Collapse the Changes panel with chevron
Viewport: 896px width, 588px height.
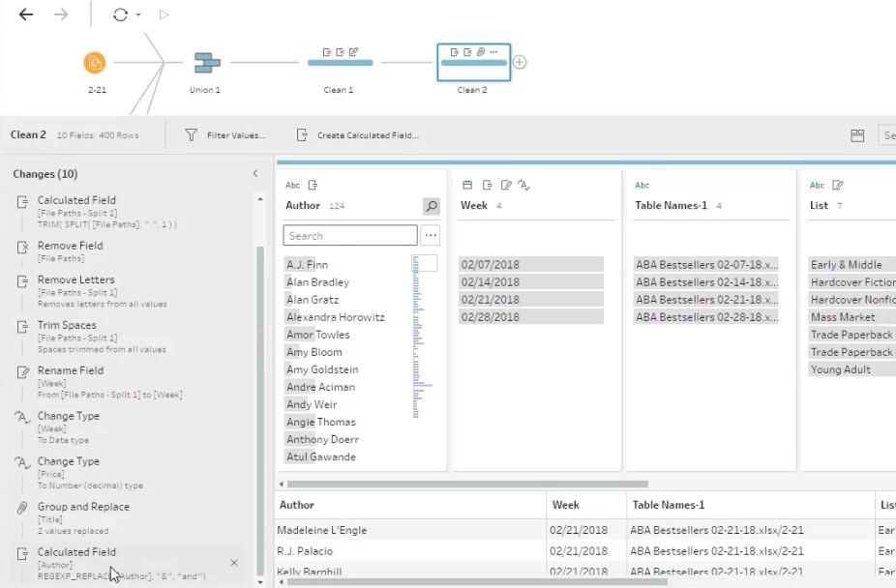(x=255, y=174)
